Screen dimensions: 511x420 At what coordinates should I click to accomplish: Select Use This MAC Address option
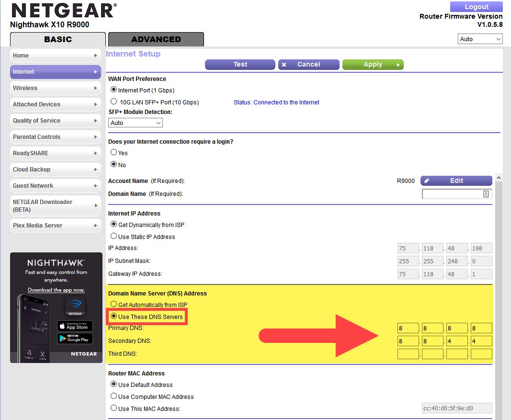pyautogui.click(x=114, y=408)
